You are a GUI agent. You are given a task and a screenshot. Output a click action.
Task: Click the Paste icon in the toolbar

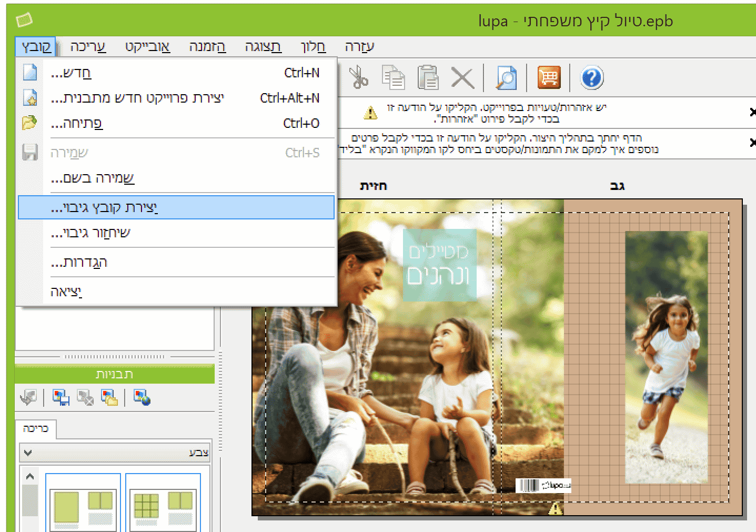[x=428, y=77]
